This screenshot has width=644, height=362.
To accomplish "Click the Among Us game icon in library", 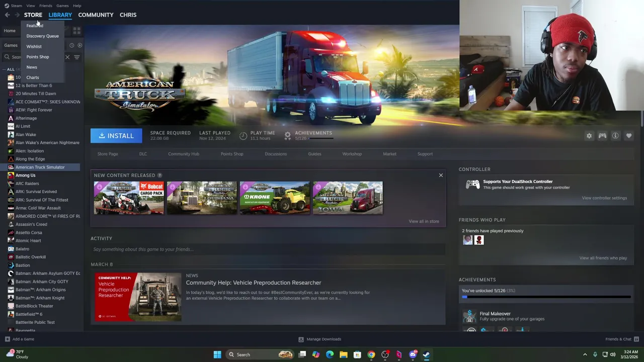I will [x=11, y=175].
